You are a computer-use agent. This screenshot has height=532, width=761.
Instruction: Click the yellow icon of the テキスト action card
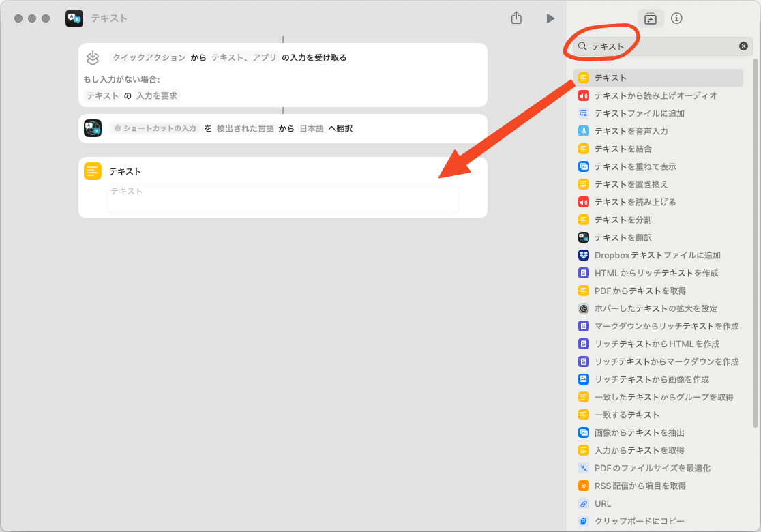point(93,171)
